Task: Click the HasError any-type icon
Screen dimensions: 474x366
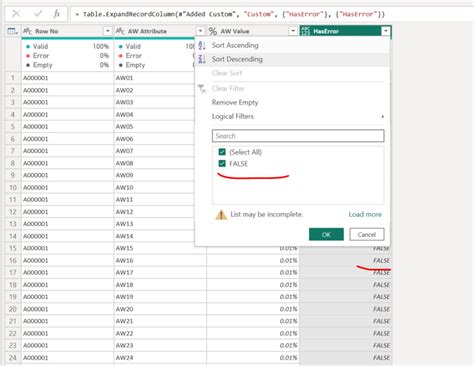Action: pos(305,31)
